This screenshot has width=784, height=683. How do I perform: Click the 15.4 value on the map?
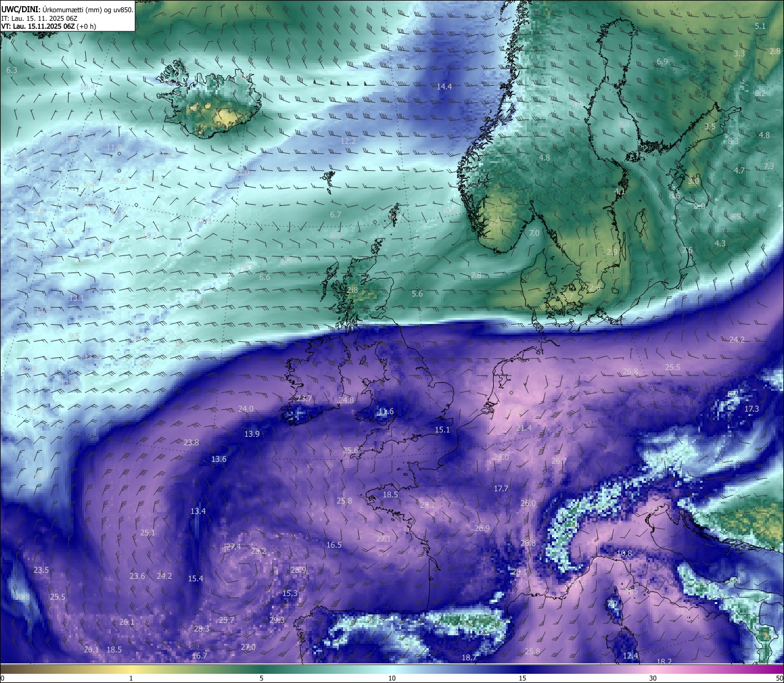[195, 578]
